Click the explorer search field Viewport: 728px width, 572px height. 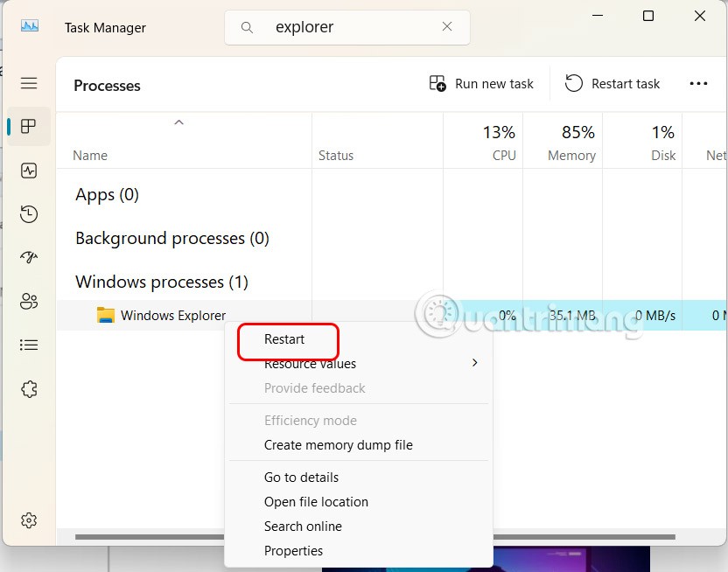pos(350,27)
